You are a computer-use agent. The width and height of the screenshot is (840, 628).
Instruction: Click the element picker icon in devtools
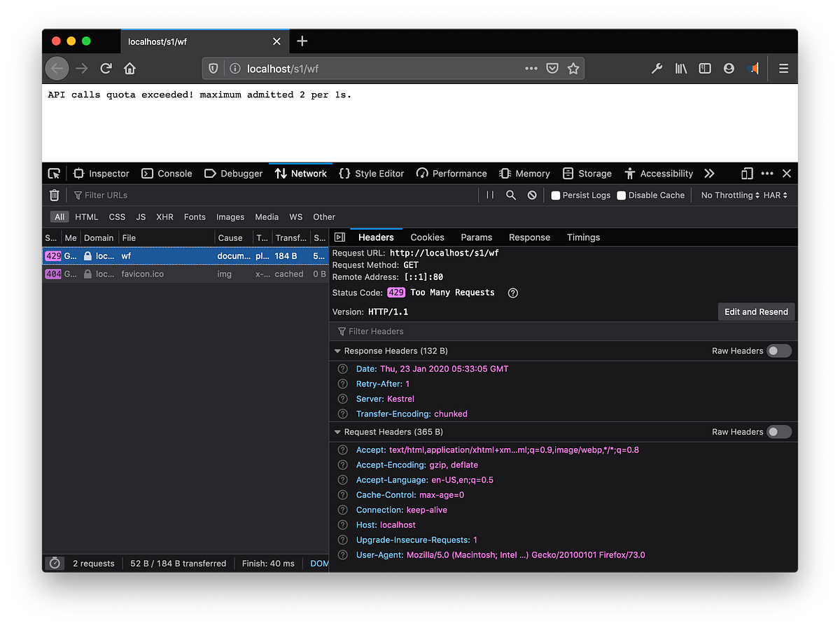pyautogui.click(x=54, y=174)
